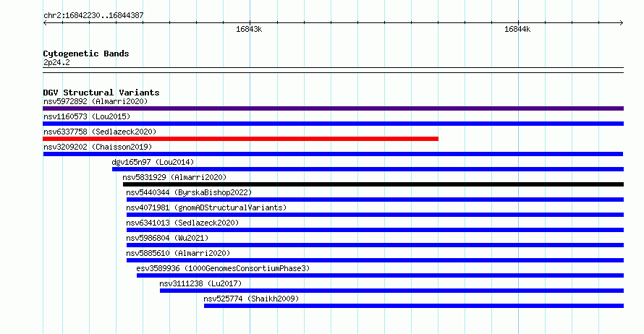The image size is (644, 334).
Task: Click the blue nsv3209202 variant bar
Action: 333,154
